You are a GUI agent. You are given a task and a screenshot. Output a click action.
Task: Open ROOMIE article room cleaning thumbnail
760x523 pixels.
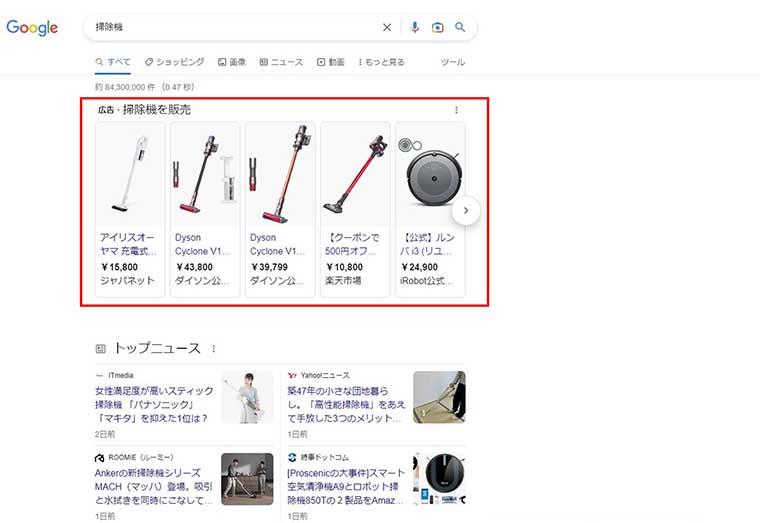click(x=247, y=479)
